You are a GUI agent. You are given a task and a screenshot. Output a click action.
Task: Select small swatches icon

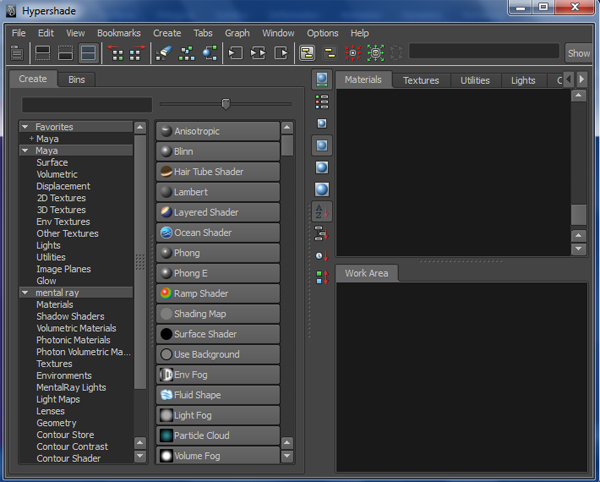click(322, 124)
